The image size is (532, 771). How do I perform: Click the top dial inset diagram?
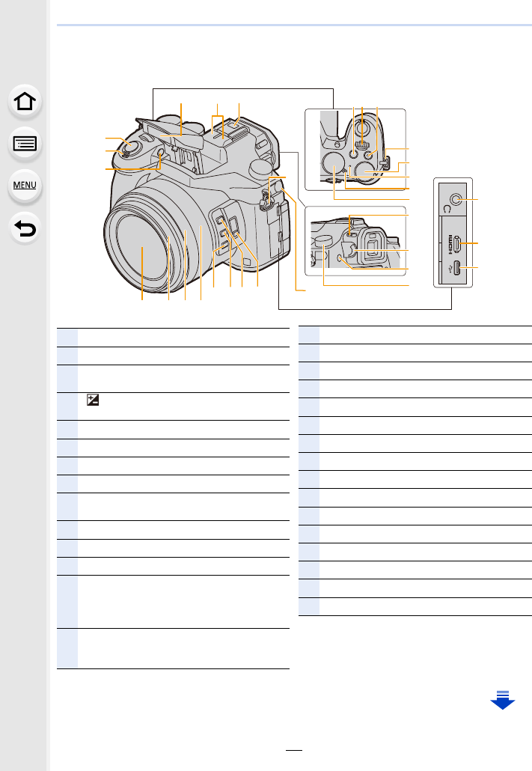pos(355,150)
